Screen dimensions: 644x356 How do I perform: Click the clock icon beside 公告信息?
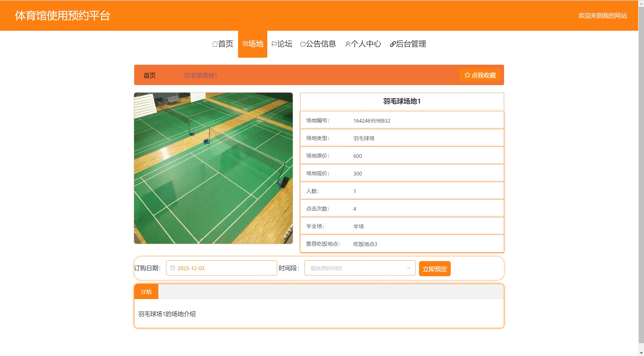303,44
